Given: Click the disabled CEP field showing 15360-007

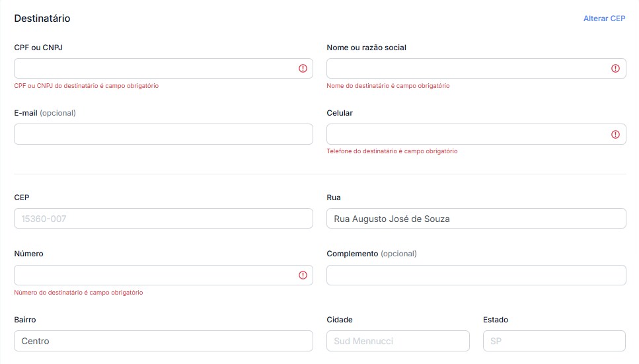Looking at the screenshot, I should coord(163,219).
